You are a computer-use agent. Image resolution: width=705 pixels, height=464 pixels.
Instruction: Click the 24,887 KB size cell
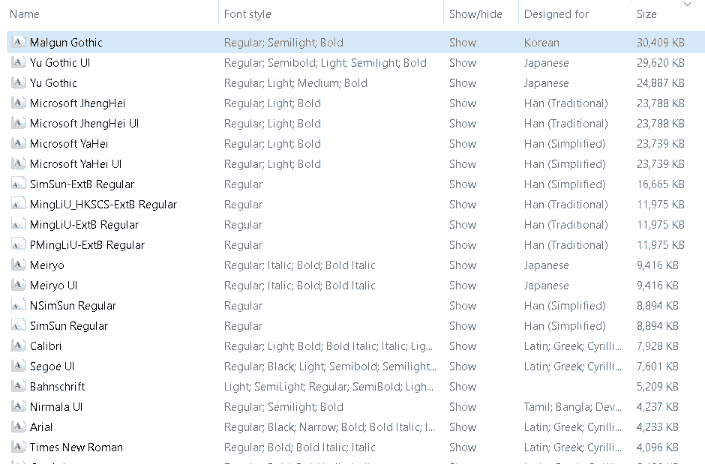point(660,83)
